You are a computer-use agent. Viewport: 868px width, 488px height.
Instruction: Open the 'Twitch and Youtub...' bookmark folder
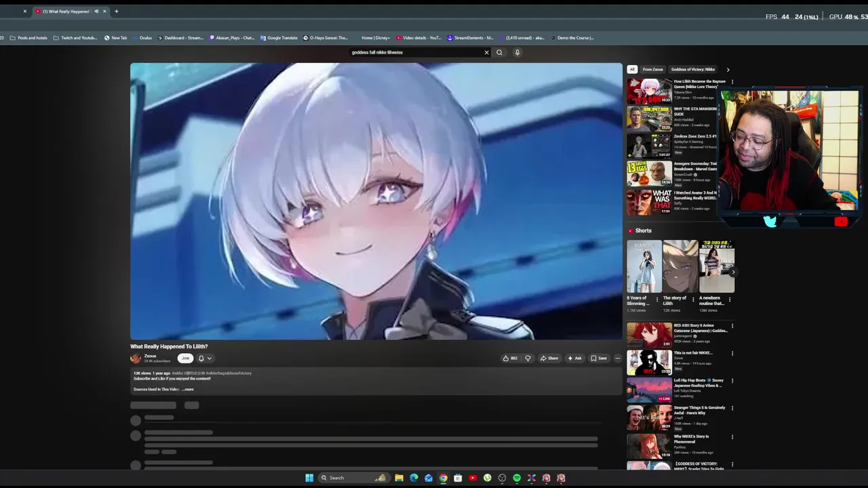(75, 38)
